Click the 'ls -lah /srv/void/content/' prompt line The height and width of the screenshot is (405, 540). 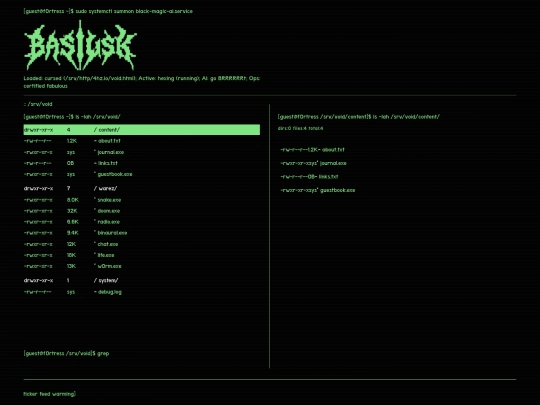(x=359, y=117)
